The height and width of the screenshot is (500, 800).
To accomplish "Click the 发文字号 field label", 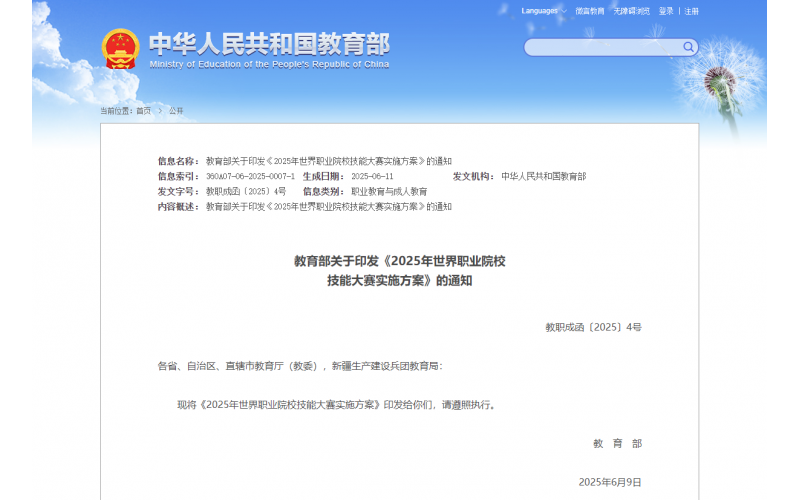I will click(x=178, y=191).
